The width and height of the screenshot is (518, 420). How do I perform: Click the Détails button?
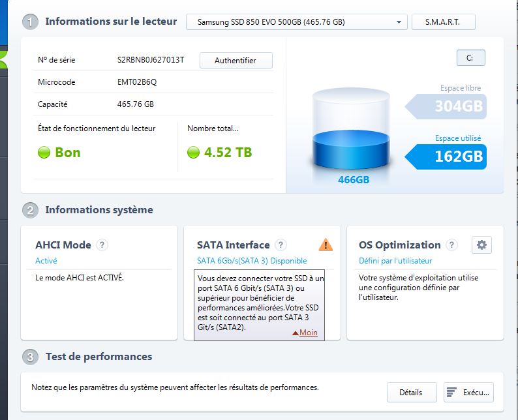(412, 392)
